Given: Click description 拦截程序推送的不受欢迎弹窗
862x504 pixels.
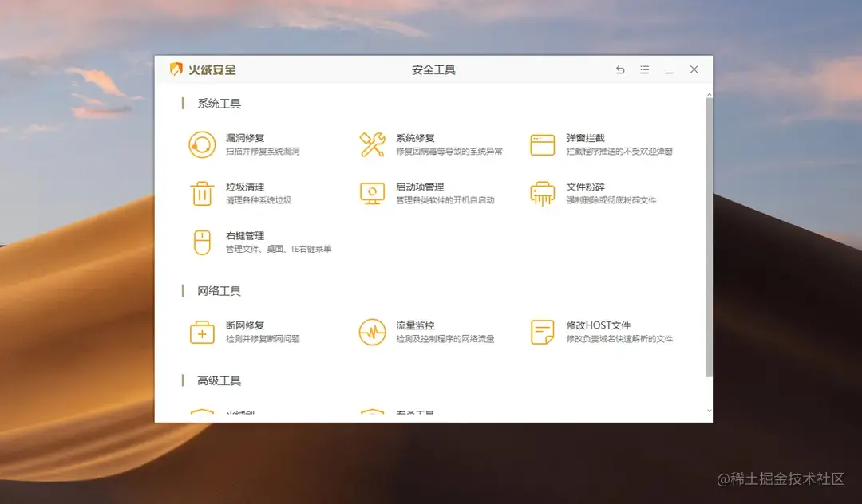Looking at the screenshot, I should (x=619, y=151).
